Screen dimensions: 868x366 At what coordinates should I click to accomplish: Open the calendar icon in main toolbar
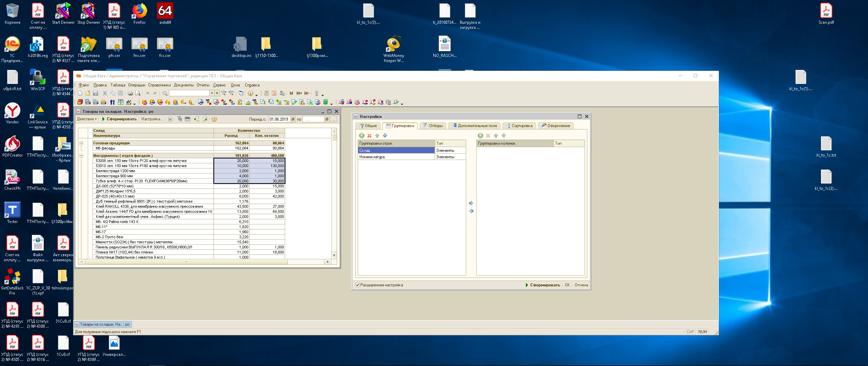[274, 93]
